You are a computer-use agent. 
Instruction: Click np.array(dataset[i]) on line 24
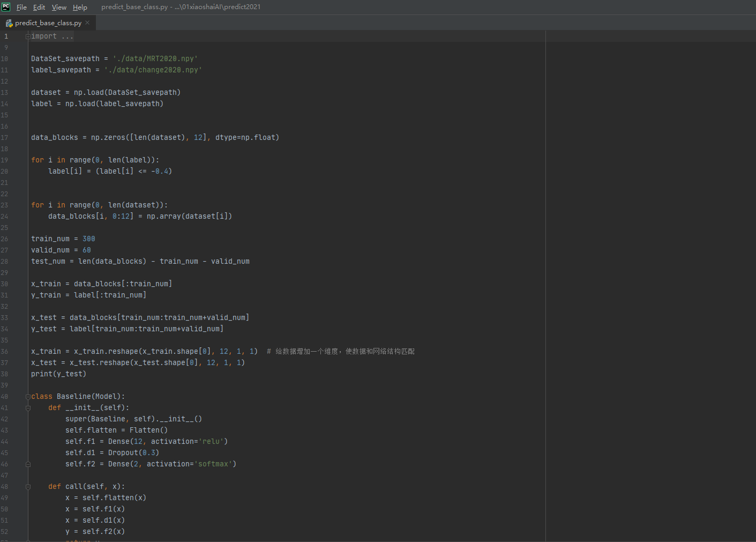[189, 217]
